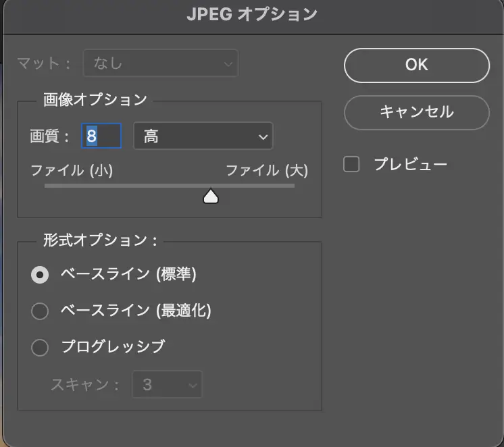Viewport: 504px width, 447px height.
Task: Click the JPEG オプション title bar
Action: [x=252, y=14]
